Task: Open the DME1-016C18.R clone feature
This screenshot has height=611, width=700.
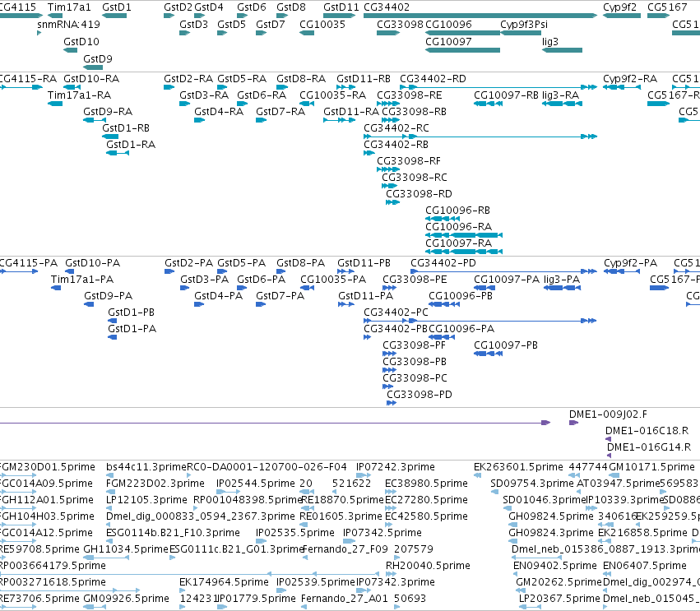Action: click(608, 439)
